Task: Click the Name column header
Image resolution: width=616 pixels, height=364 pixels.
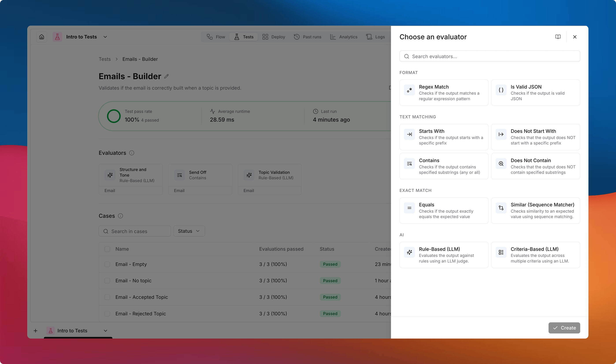Action: pos(122,249)
